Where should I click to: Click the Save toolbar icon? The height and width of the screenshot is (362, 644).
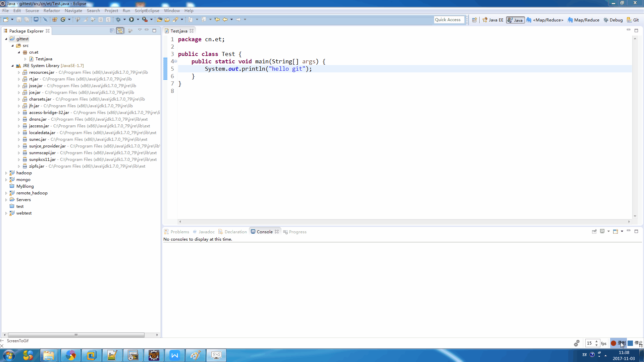click(19, 19)
